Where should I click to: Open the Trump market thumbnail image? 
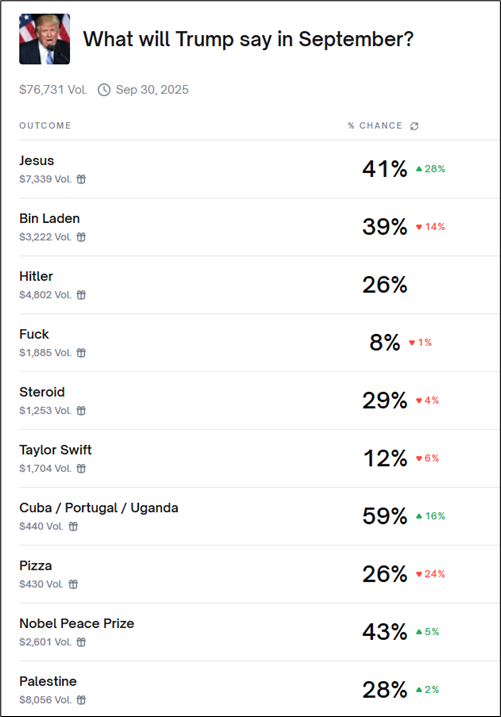[x=44, y=39]
